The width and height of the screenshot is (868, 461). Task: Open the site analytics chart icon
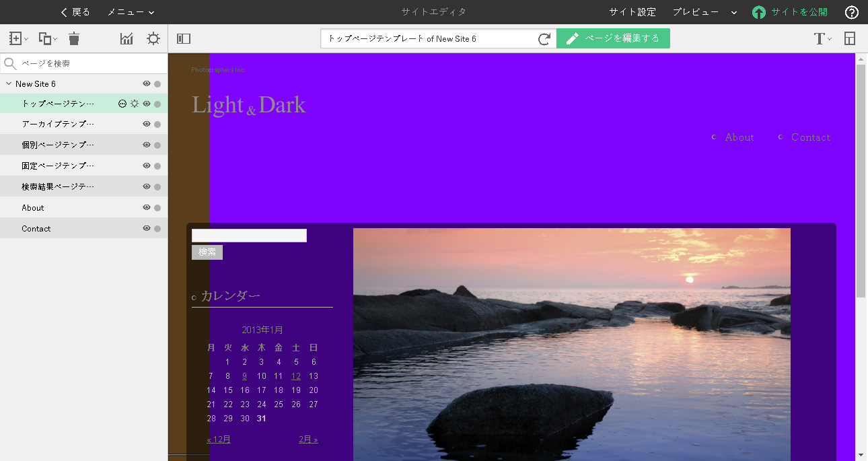pos(126,38)
